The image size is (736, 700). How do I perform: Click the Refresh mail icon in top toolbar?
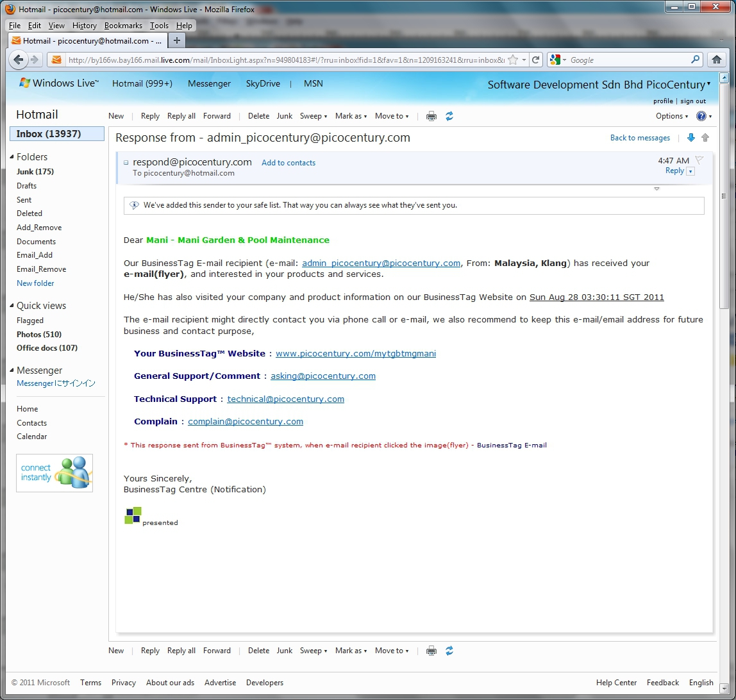pyautogui.click(x=449, y=116)
